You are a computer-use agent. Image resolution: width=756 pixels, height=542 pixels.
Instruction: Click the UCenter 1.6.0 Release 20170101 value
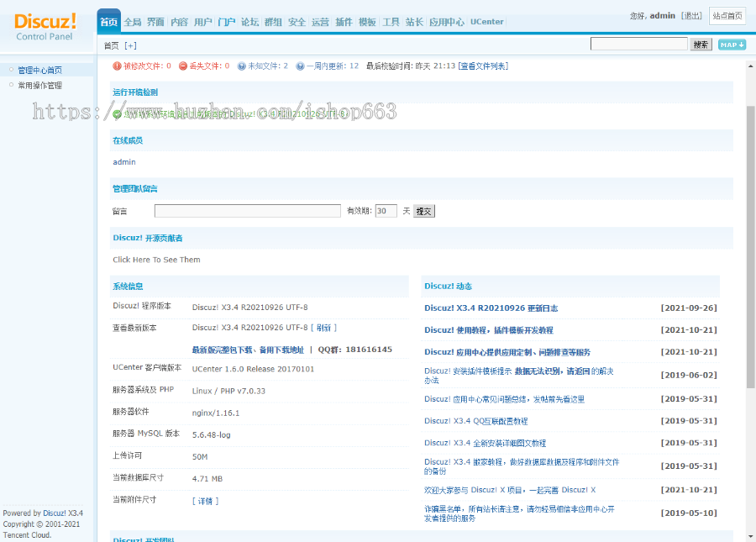tap(253, 370)
